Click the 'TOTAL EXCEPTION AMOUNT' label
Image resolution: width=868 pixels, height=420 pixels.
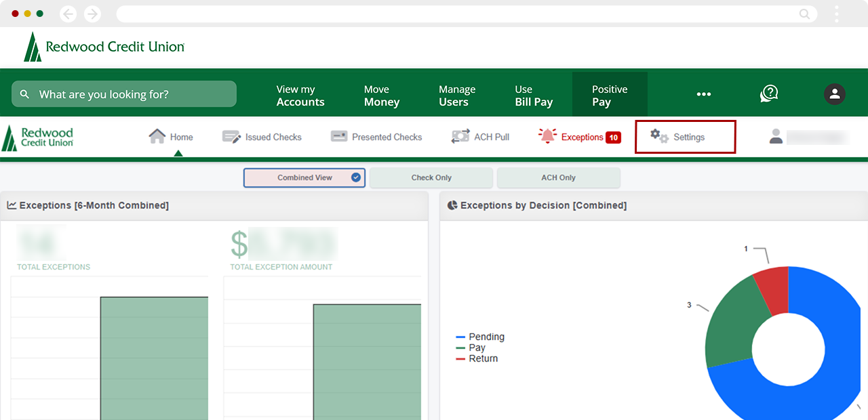coord(281,267)
